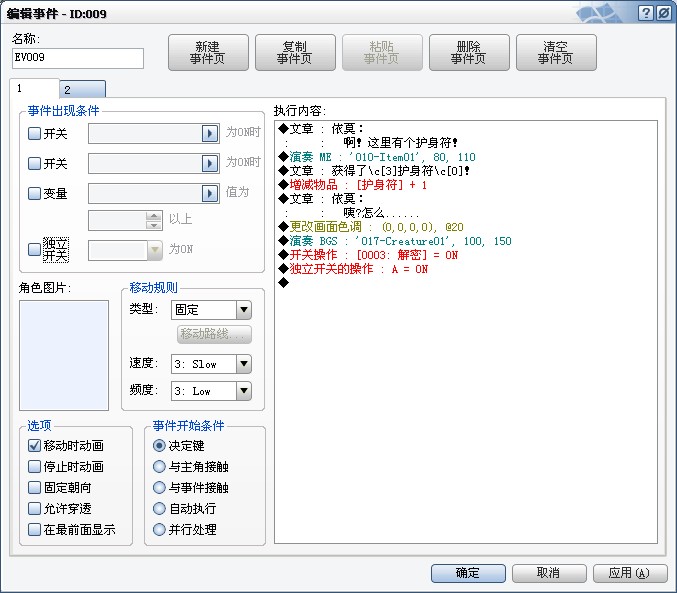The image size is (677, 593).
Task: Close the edit event dialog
Action: tap(664, 13)
